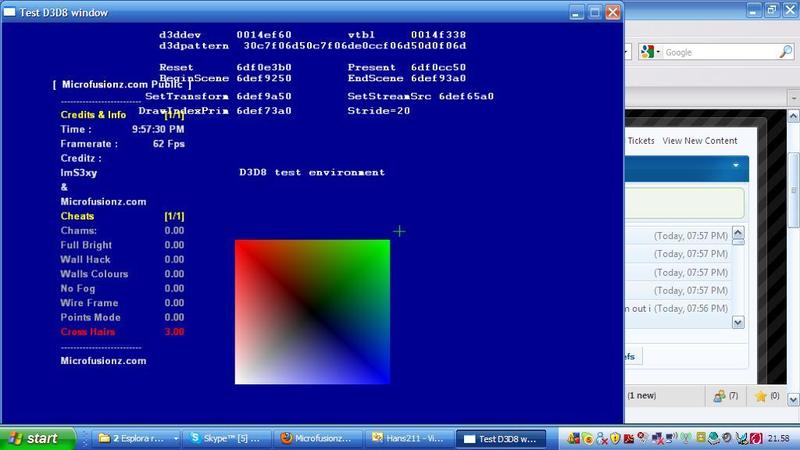Click the Credits & Info section header
This screenshot has width=800, height=450.
tap(93, 115)
